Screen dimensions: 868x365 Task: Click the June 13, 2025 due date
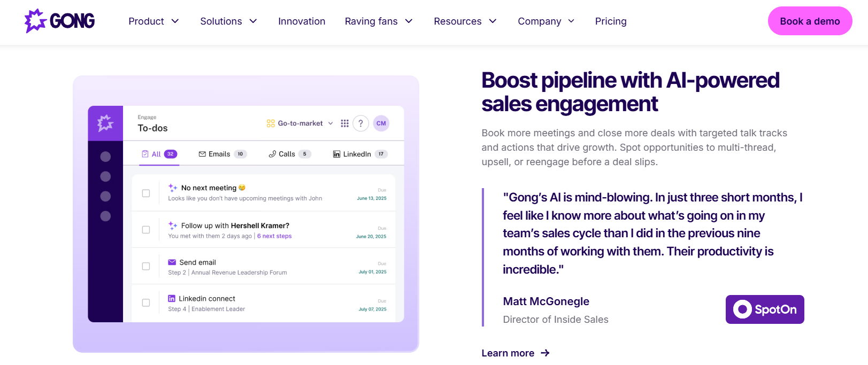372,198
